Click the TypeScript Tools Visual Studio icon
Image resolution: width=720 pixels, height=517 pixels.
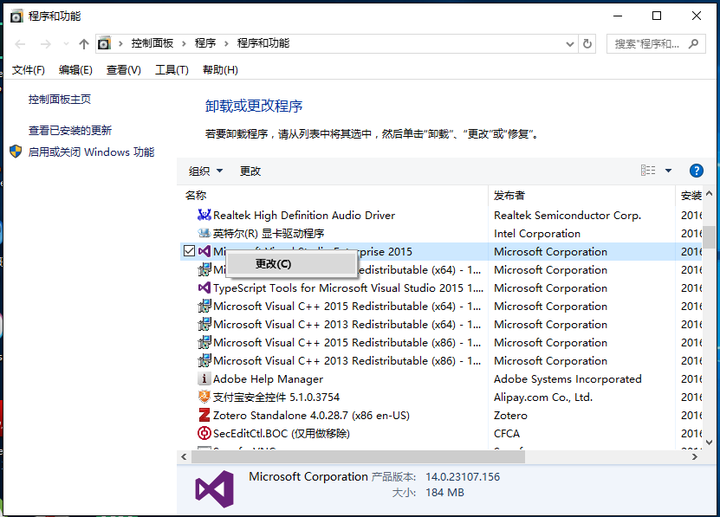point(204,288)
